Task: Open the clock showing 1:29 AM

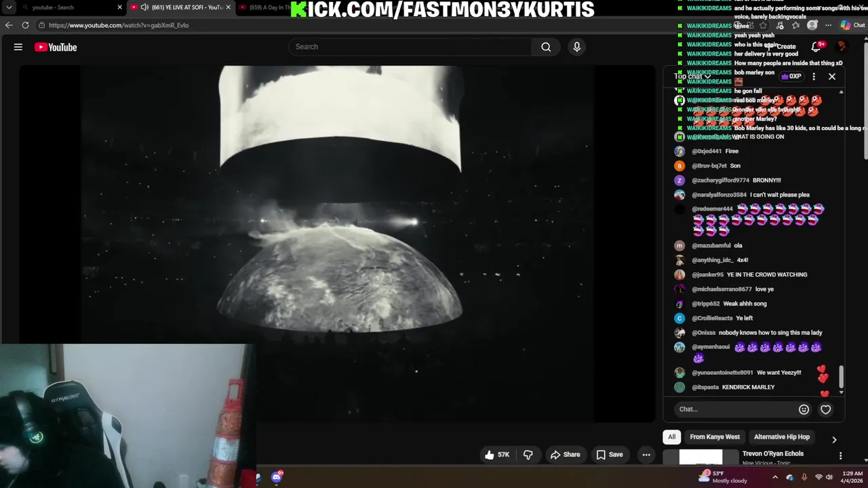Action: (x=852, y=477)
